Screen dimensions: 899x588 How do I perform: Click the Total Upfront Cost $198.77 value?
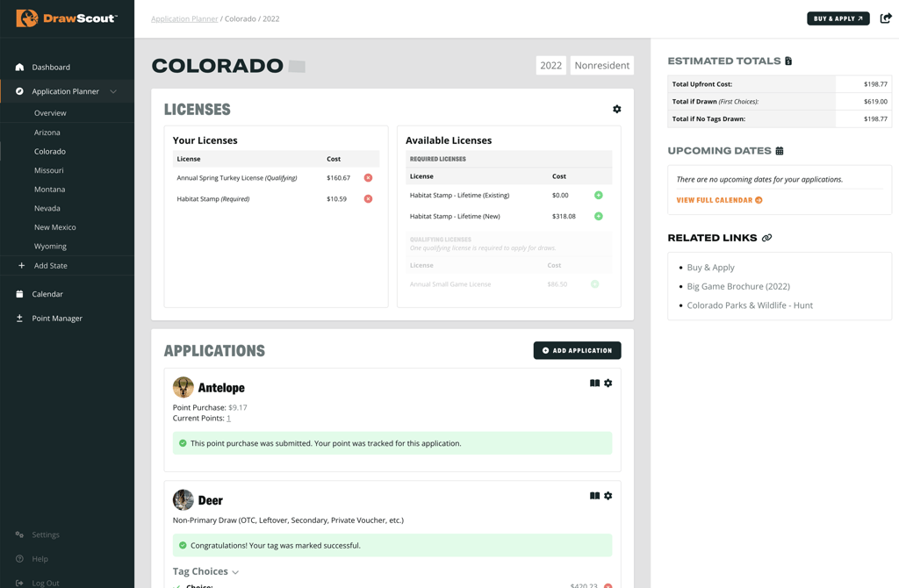pos(875,84)
